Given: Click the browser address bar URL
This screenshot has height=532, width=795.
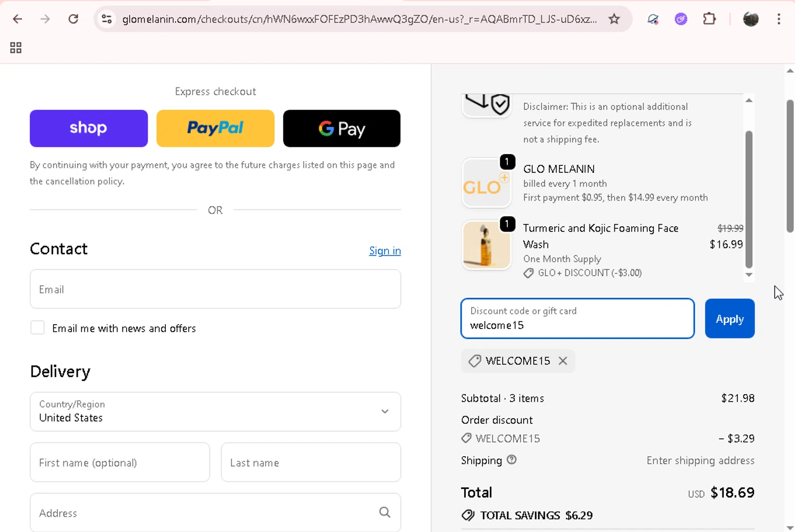Looking at the screenshot, I should (359, 20).
